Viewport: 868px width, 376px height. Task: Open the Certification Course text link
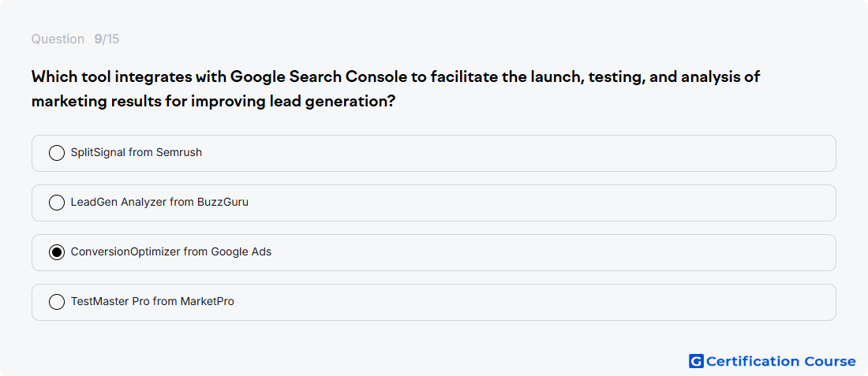click(780, 362)
